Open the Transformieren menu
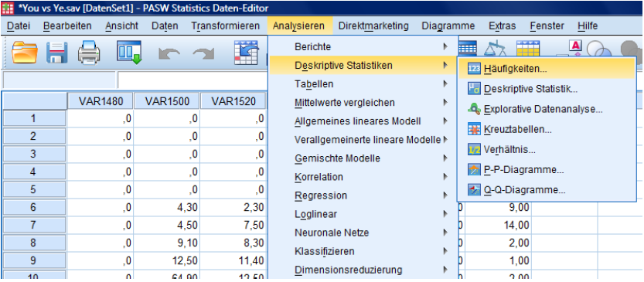 [x=226, y=25]
